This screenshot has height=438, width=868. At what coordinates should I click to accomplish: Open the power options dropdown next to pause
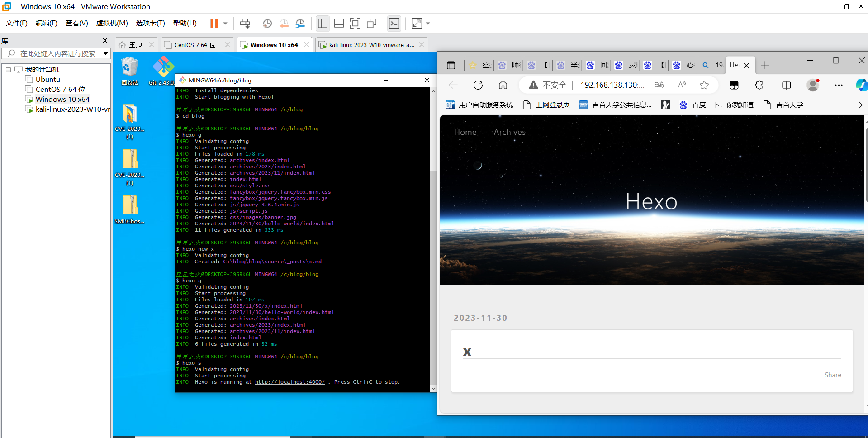[x=225, y=23]
